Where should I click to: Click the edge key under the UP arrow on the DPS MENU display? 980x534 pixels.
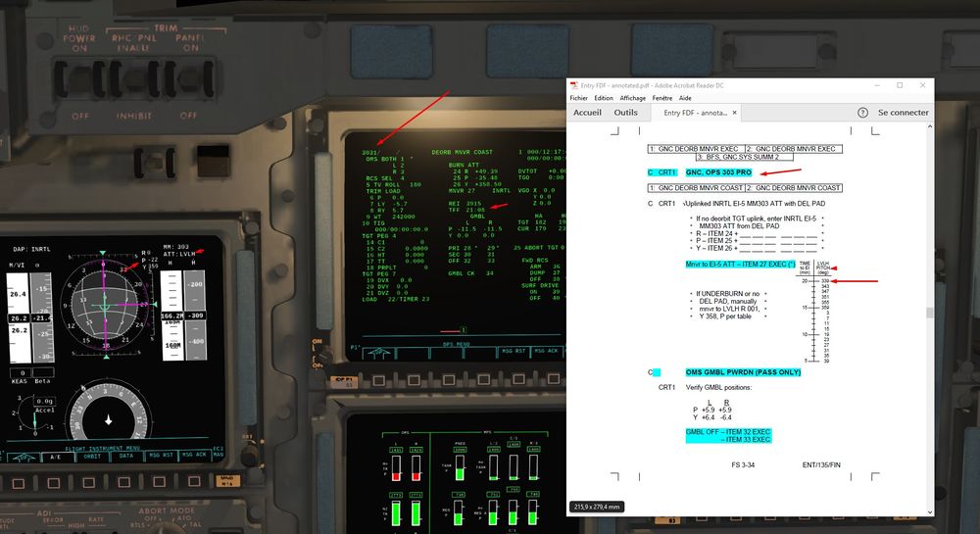pyautogui.click(x=378, y=380)
